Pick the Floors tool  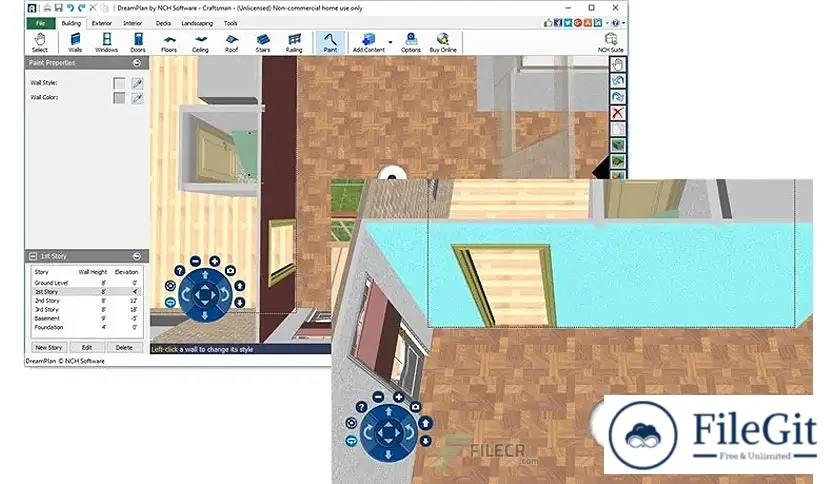pyautogui.click(x=169, y=43)
